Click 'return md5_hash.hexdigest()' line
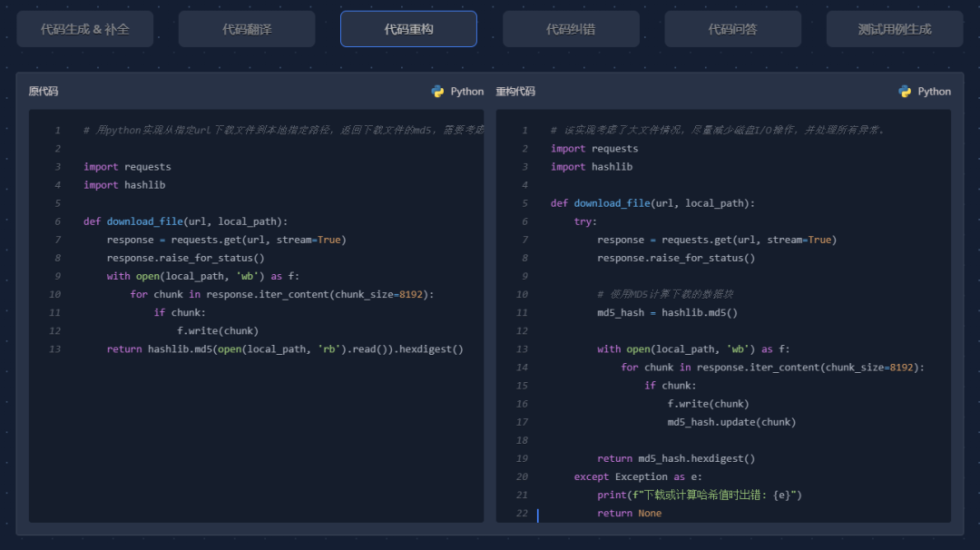This screenshot has height=550, width=980. click(x=676, y=458)
